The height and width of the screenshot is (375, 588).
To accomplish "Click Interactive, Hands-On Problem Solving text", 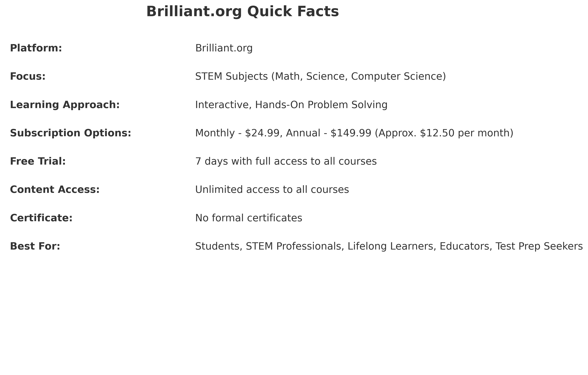I will coord(291,105).
